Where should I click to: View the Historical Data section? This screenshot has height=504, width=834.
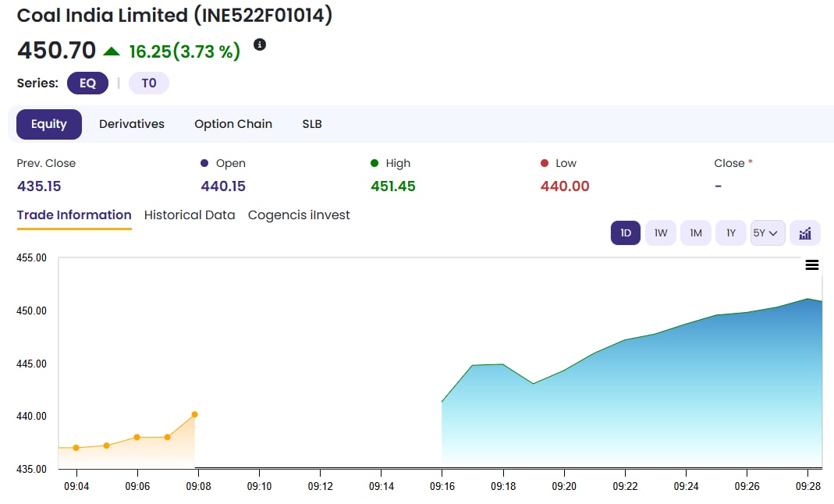pyautogui.click(x=190, y=215)
